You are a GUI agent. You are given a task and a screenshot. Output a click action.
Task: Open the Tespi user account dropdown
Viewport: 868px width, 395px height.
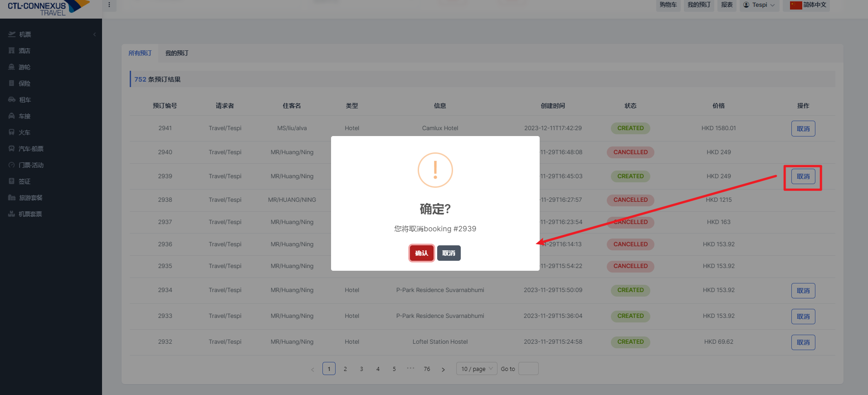[759, 5]
